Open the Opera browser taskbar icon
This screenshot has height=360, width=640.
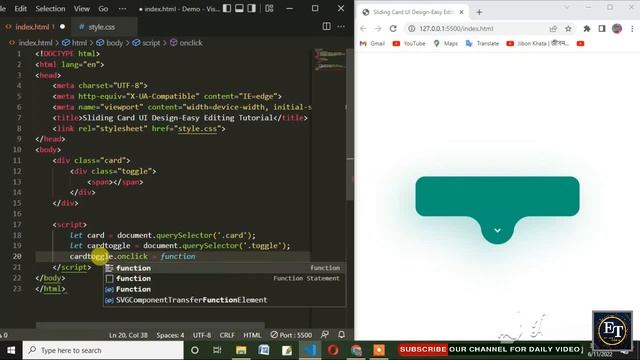tap(333, 350)
